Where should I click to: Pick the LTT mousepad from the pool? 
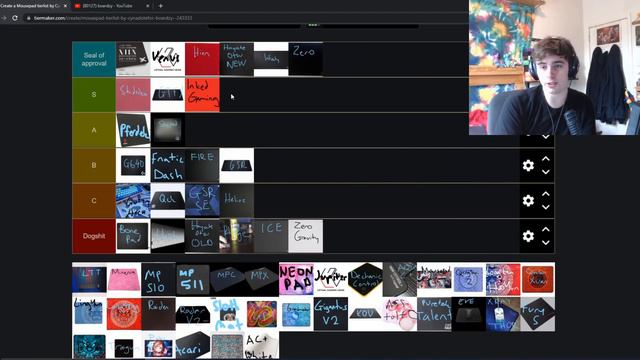(89, 280)
